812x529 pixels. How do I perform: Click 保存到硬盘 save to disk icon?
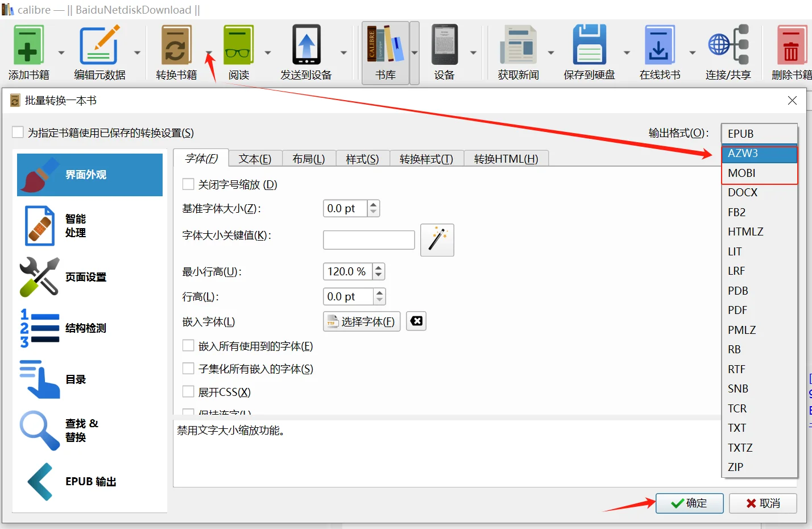tap(589, 45)
